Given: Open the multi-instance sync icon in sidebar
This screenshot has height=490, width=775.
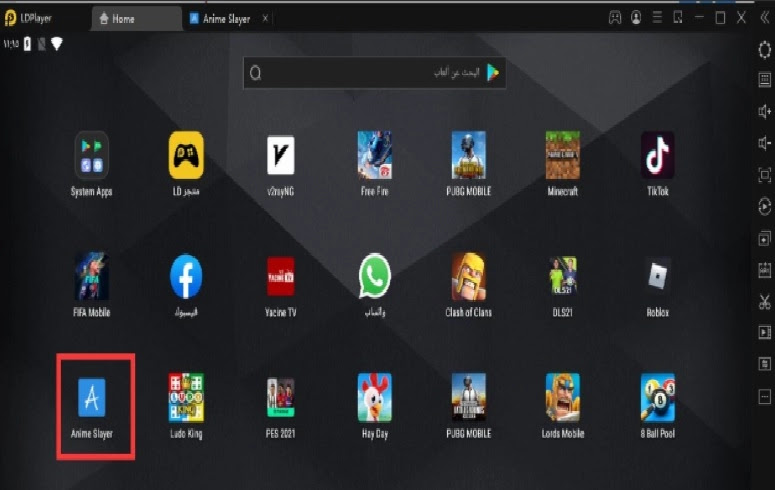Looking at the screenshot, I should (765, 238).
